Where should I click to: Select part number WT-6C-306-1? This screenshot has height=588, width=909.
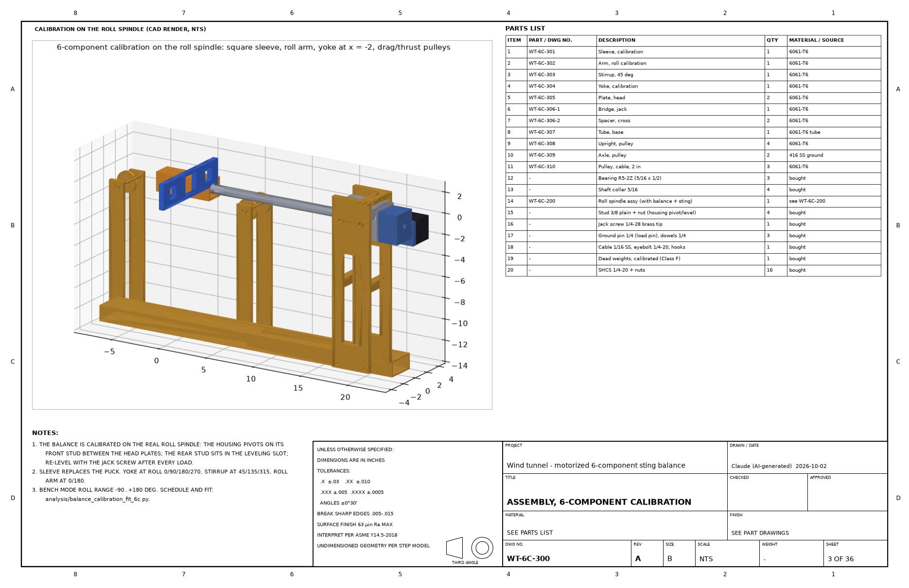tap(544, 109)
